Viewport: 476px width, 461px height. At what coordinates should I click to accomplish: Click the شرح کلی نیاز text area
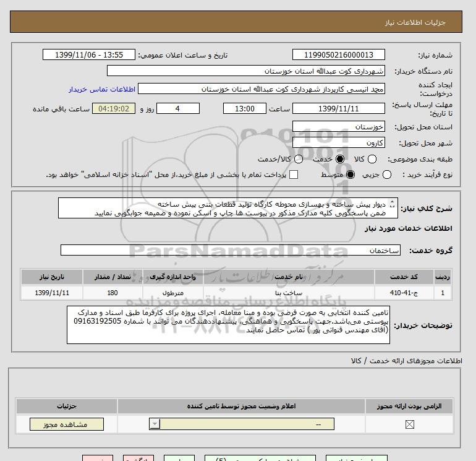coord(228,208)
